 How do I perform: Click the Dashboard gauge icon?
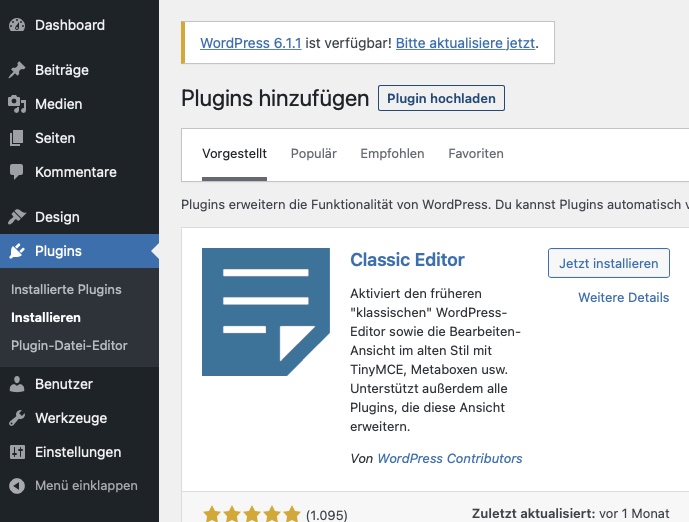pyautogui.click(x=17, y=25)
